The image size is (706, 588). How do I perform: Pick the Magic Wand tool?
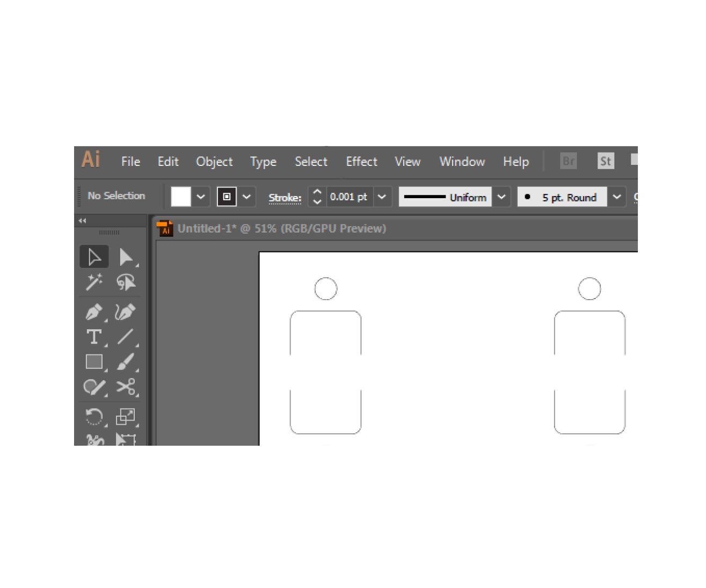[94, 282]
